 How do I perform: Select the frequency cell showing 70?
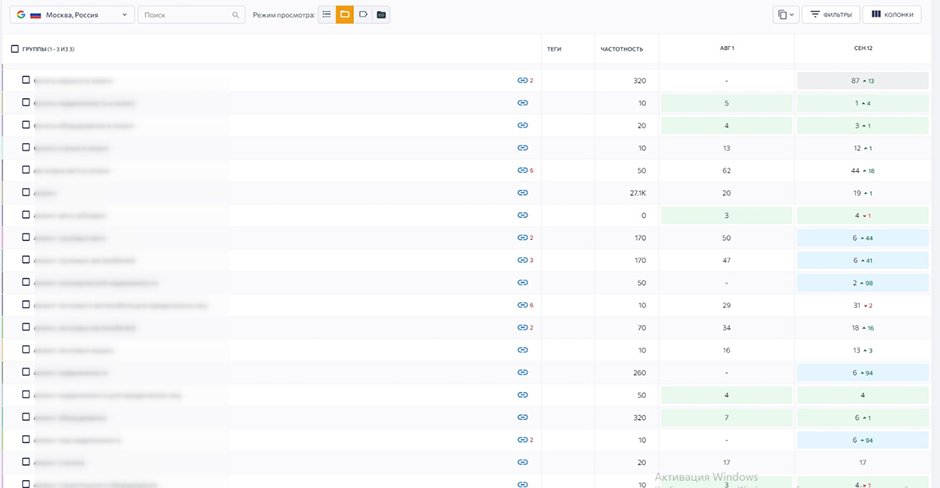626,328
